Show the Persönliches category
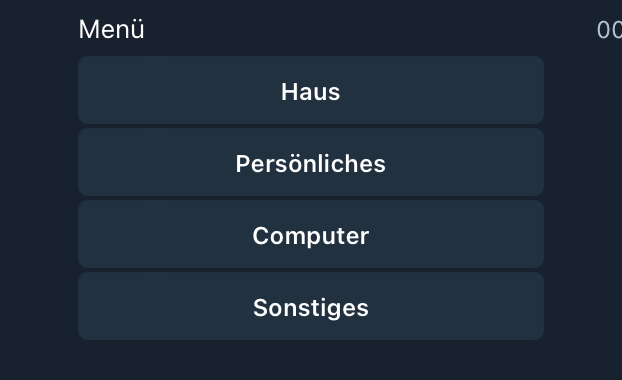Viewport: 622px width, 380px height. coord(311,162)
